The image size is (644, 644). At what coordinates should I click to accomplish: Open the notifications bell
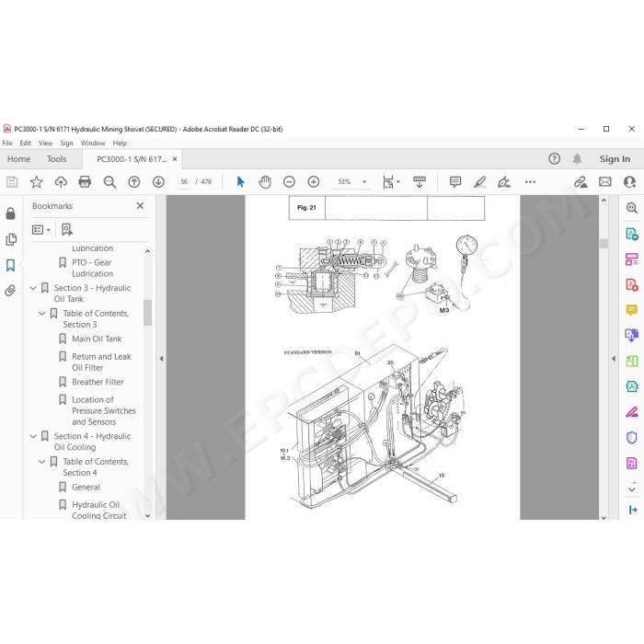coord(577,158)
